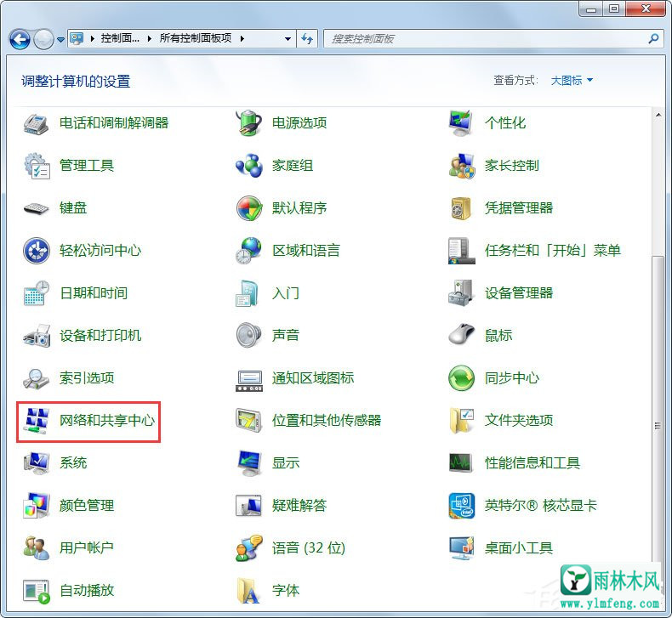Expand the address bar history dropdown arrow
The width and height of the screenshot is (672, 618).
[x=288, y=39]
